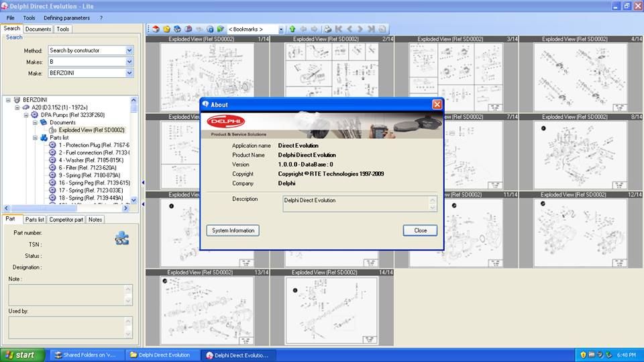Screen dimensions: 644x362
Task: Select 6 - Filter (Ref. 7123-620A) part
Action: click(87, 167)
